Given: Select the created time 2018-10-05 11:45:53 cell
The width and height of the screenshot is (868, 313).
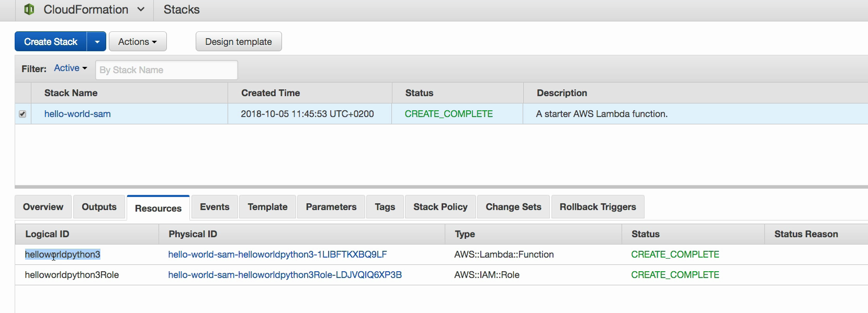Looking at the screenshot, I should click(307, 114).
